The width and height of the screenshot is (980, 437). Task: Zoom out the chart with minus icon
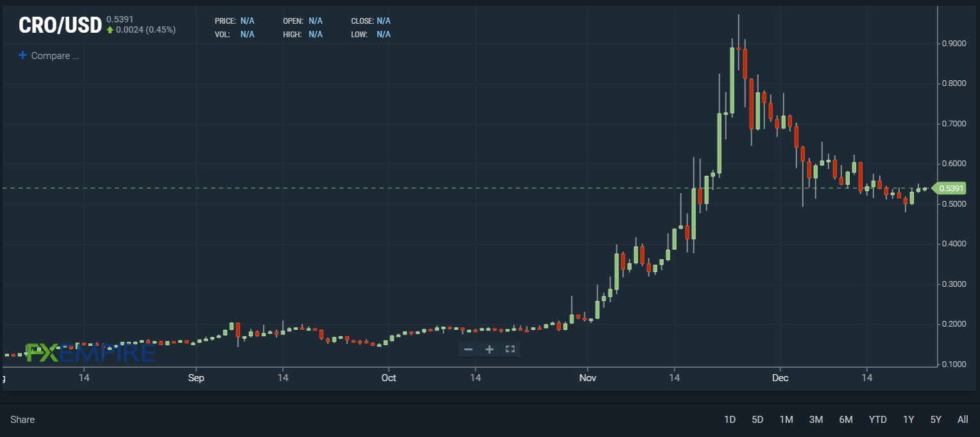pos(468,349)
